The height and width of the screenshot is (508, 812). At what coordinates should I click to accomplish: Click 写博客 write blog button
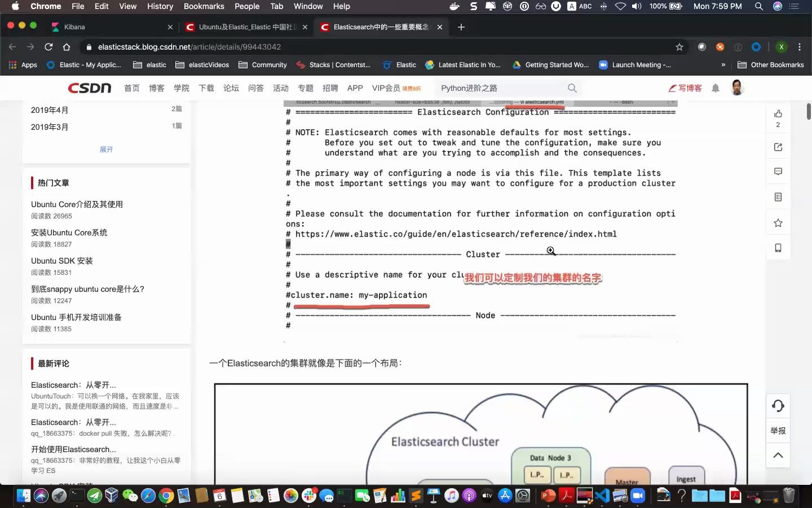coord(685,88)
